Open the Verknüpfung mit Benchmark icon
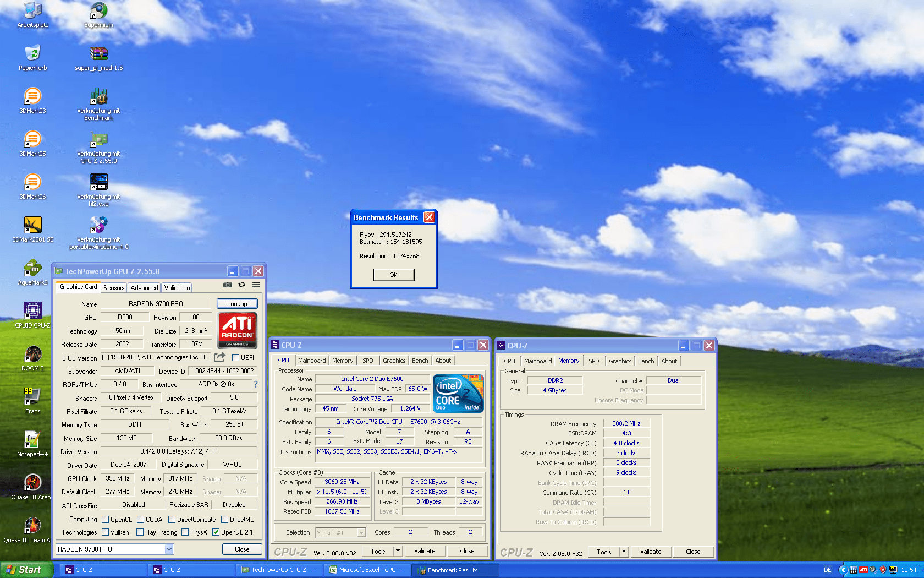The height and width of the screenshot is (578, 924). 99,104
